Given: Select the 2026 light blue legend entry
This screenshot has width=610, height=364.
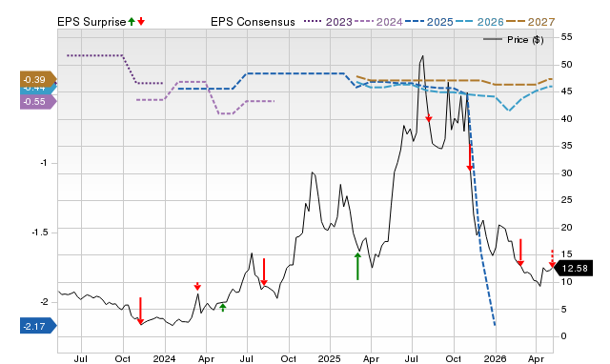Looking at the screenshot, I should [479, 22].
